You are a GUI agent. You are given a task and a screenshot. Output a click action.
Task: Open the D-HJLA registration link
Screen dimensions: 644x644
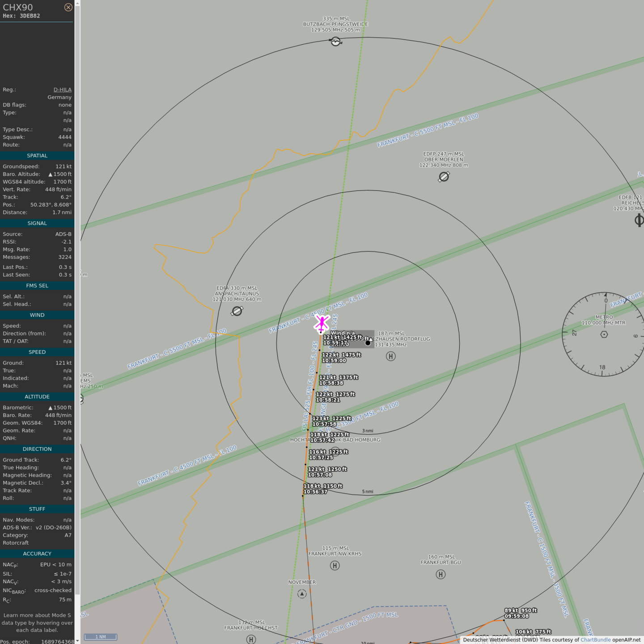pos(62,90)
